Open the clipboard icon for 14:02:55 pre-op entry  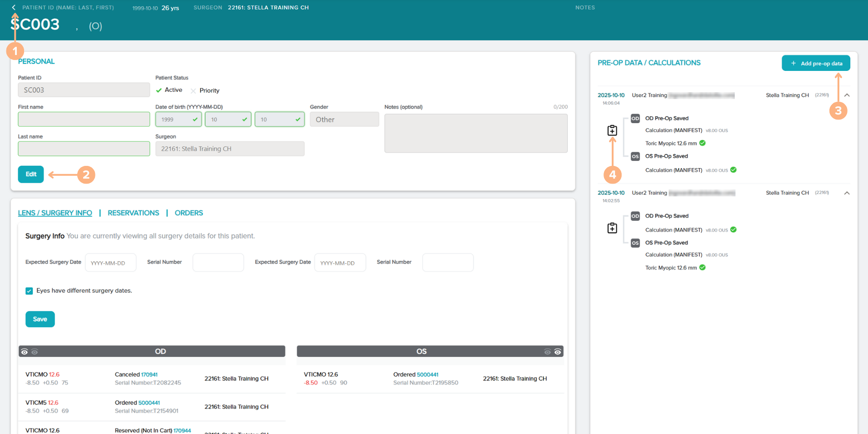[612, 228]
